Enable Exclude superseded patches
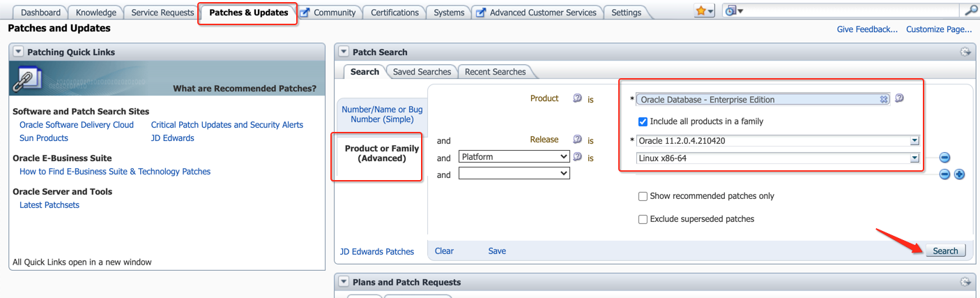The image size is (980, 298). 643,219
